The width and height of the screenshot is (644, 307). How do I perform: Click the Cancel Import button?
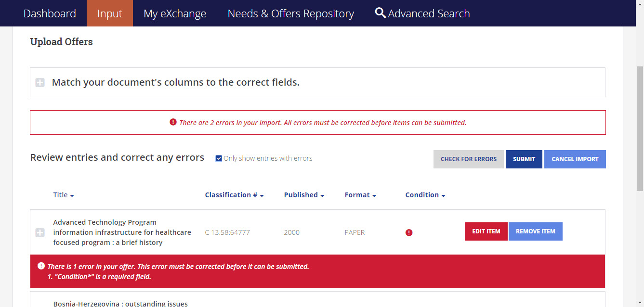pyautogui.click(x=575, y=159)
